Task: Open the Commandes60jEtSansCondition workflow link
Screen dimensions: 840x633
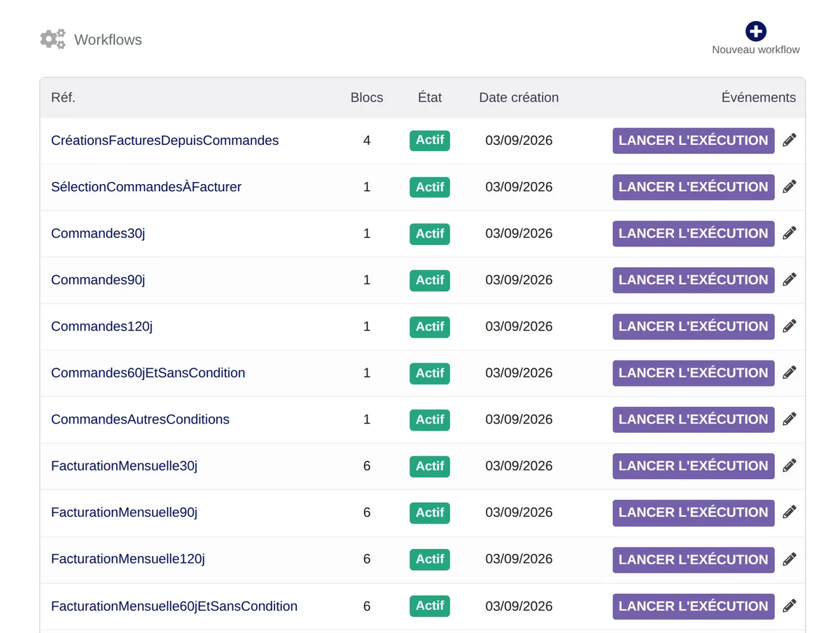Action: click(148, 373)
